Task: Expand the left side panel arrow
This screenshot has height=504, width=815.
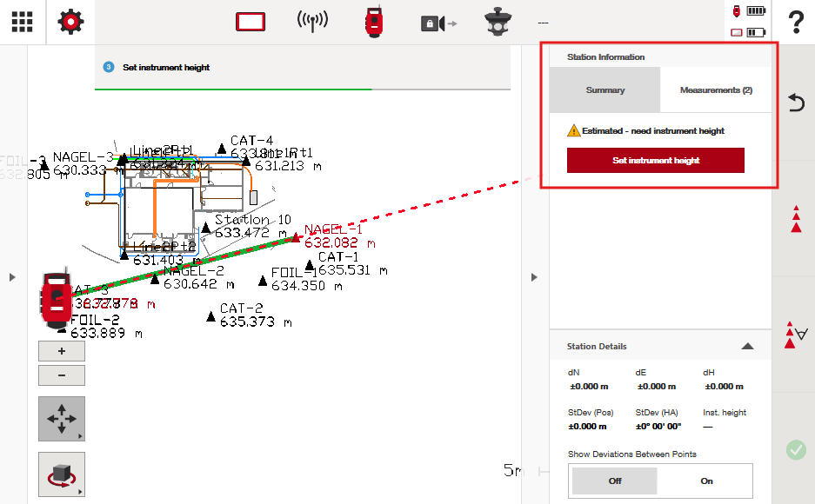Action: pos(12,277)
